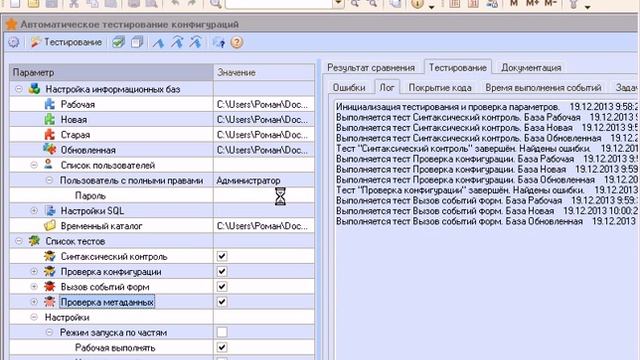Click the green check-all tests icon
The height and width of the screenshot is (360, 640).
pyautogui.click(x=119, y=42)
